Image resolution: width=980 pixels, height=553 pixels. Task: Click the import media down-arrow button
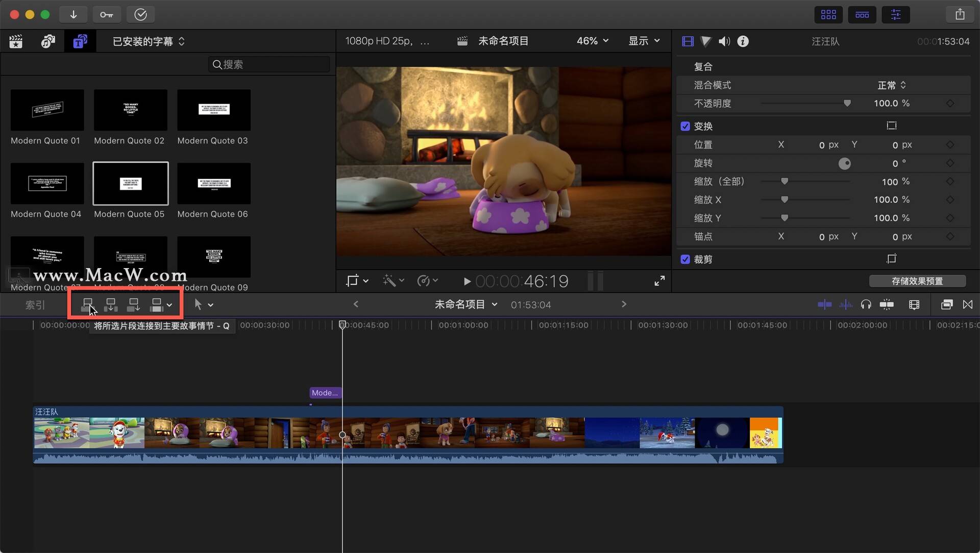pos(73,14)
